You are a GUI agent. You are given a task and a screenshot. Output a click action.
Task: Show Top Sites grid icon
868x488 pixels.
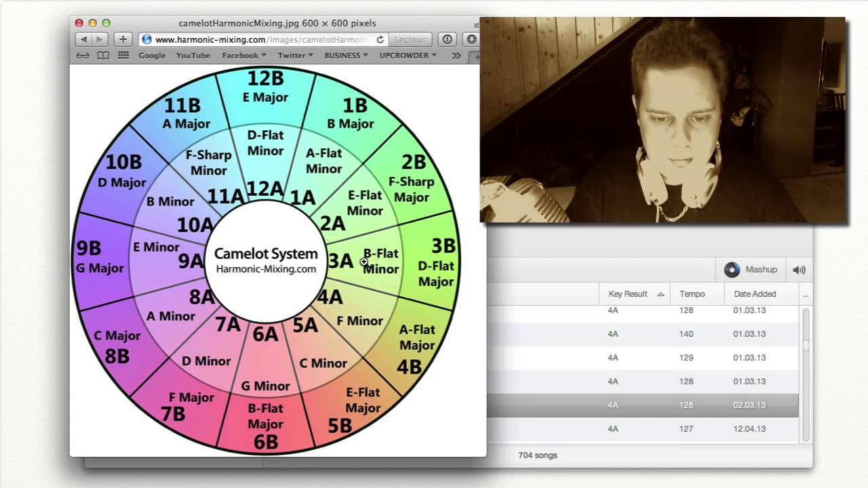[x=123, y=56]
